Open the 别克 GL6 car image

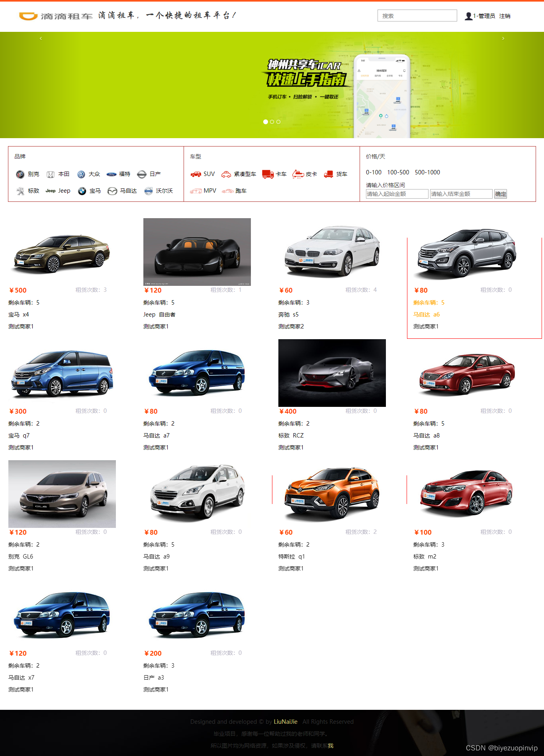pos(62,494)
